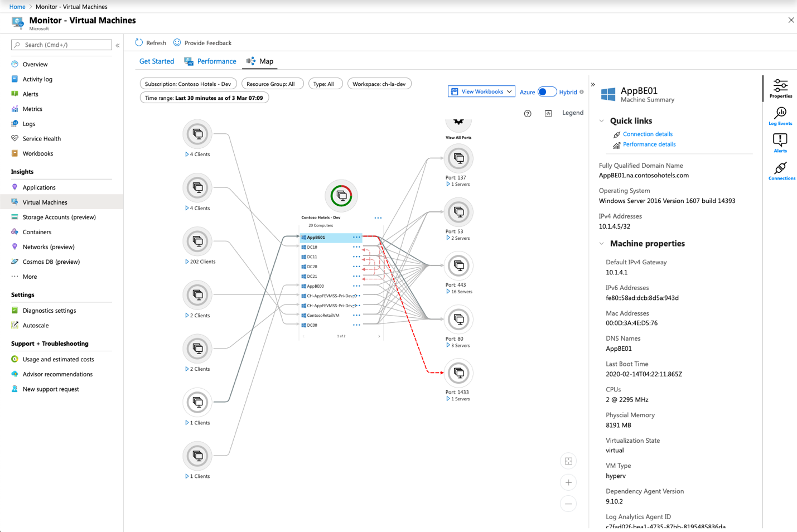Open Storage Accounts (preview) insights

pyautogui.click(x=59, y=217)
